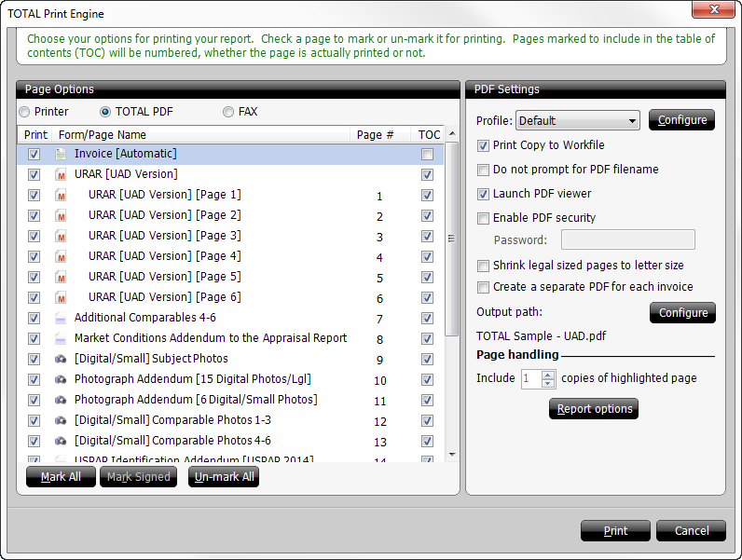Select the FAX output option
The width and height of the screenshot is (742, 560).
[228, 112]
